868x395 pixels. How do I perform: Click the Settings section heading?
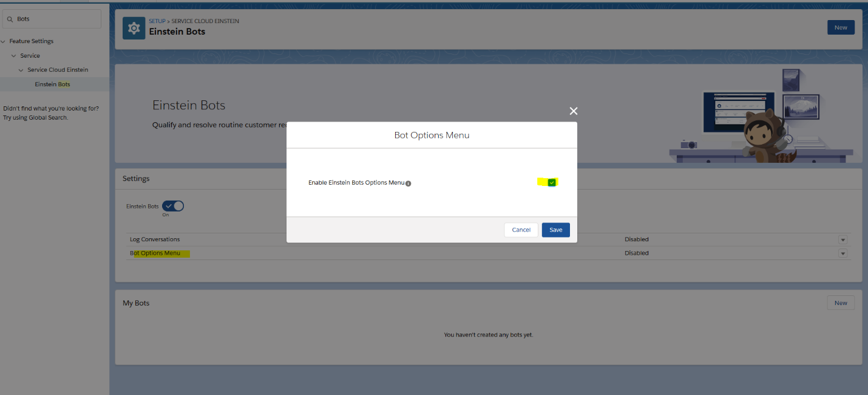pos(136,179)
